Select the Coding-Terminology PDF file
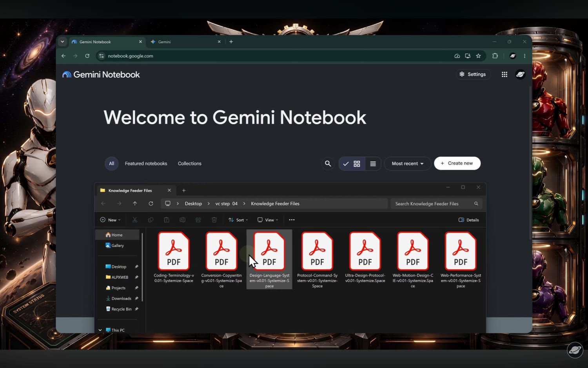Screen dimensions: 588x368 174,257
